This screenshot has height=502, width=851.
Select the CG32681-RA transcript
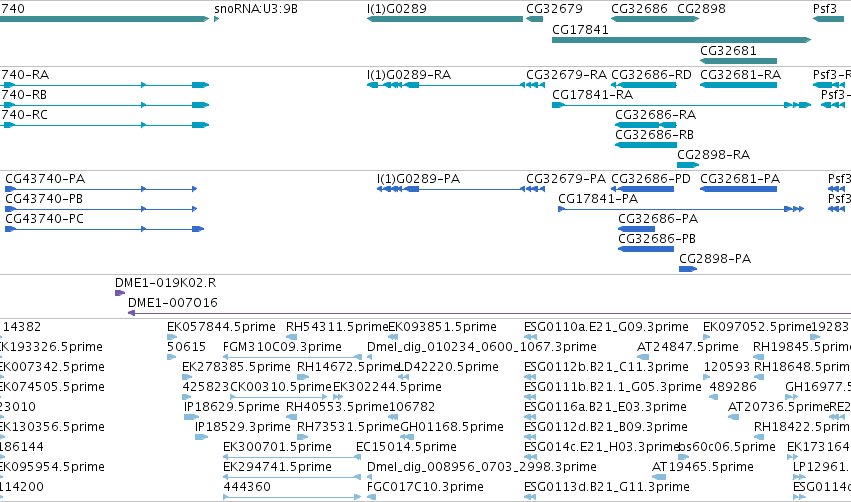[738, 85]
